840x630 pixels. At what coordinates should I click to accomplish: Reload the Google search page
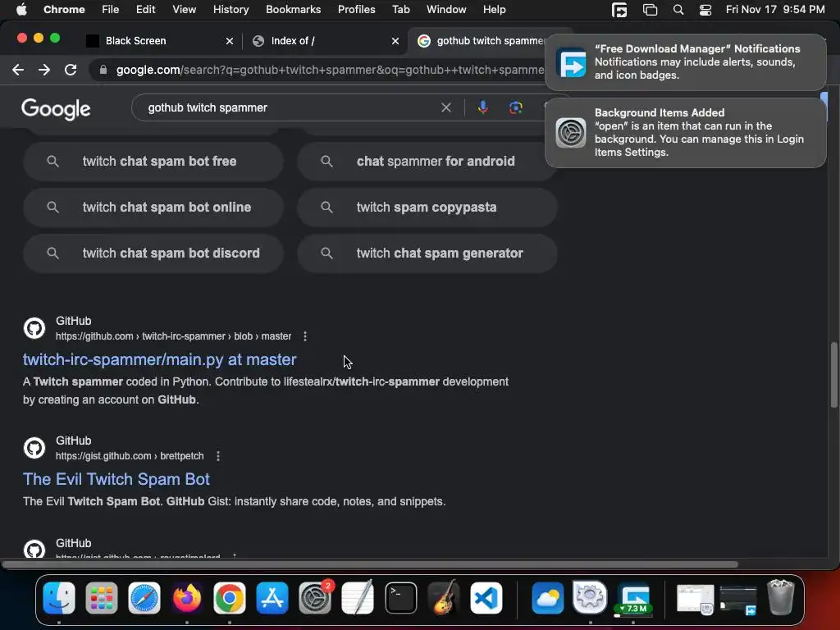coord(71,70)
